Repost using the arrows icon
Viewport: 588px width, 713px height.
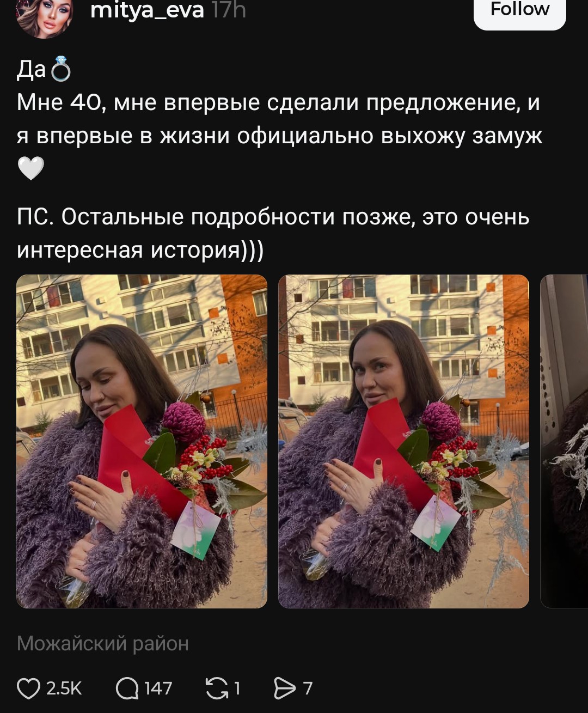click(217, 688)
